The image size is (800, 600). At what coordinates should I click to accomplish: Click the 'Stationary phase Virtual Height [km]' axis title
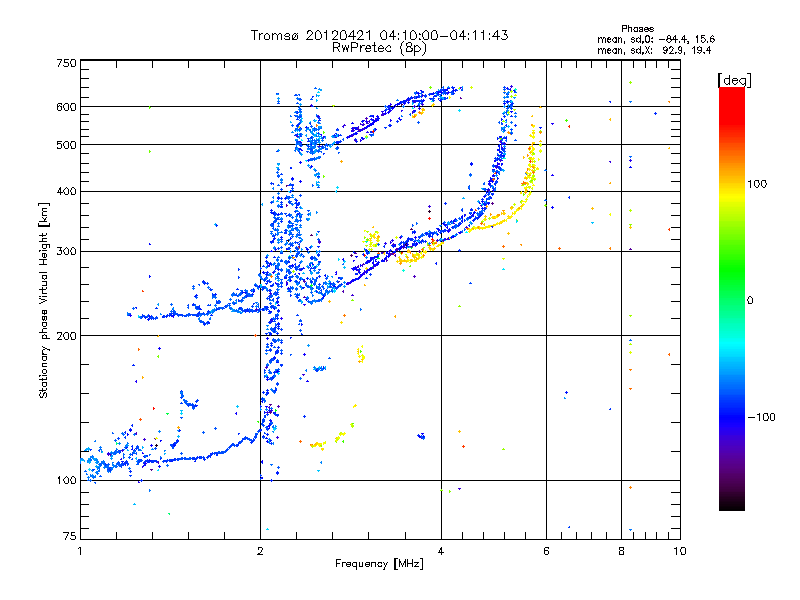coord(43,300)
